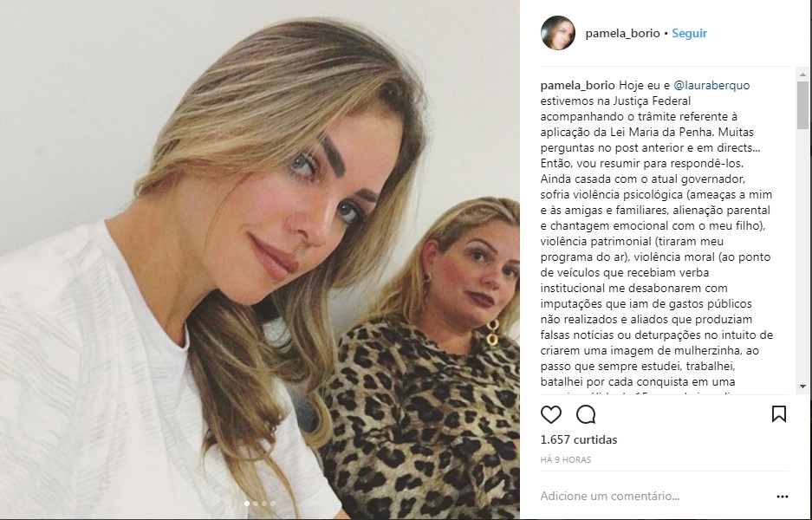Image resolution: width=812 pixels, height=520 pixels.
Task: Click the pamela_borio name starting the caption
Action: pos(578,85)
